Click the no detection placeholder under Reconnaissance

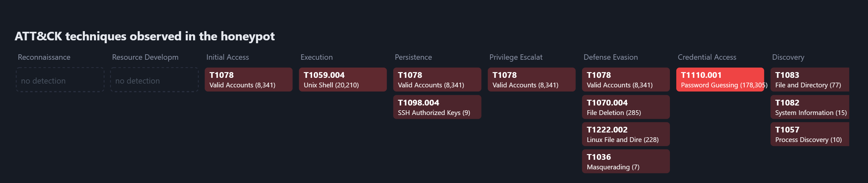(60, 79)
